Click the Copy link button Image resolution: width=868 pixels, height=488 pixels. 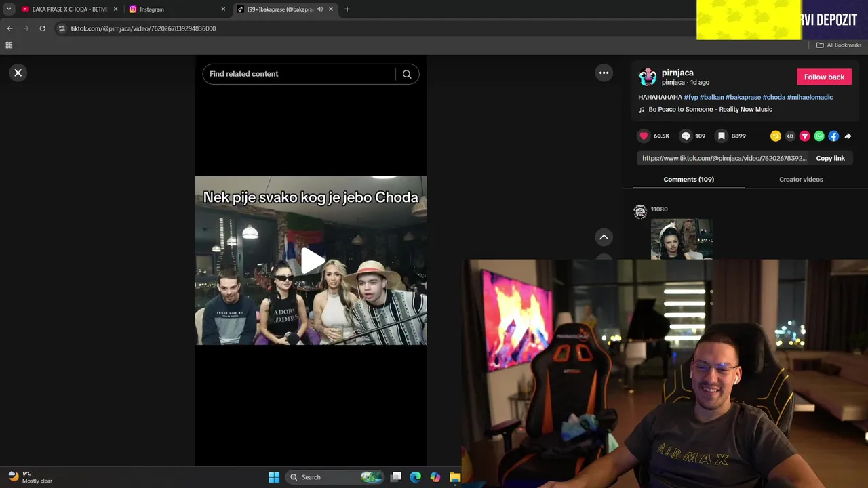click(830, 158)
